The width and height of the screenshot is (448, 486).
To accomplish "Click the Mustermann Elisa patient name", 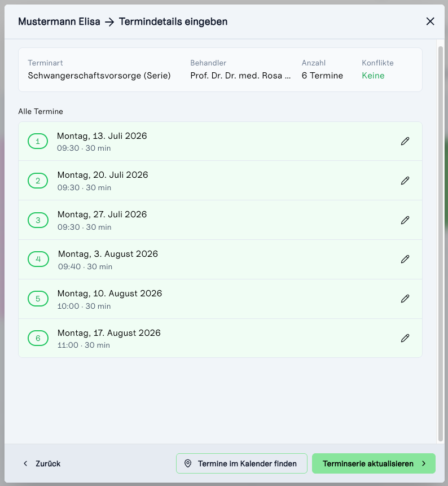I will [59, 21].
